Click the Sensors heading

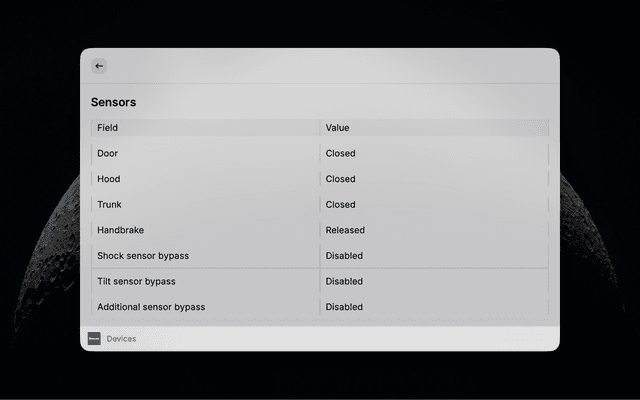pyautogui.click(x=113, y=102)
